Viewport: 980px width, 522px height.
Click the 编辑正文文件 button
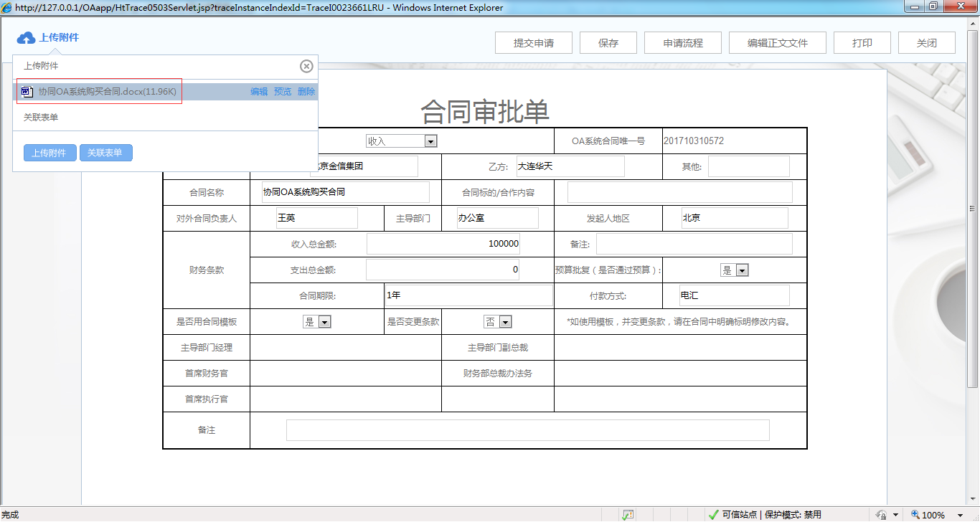[x=778, y=42]
